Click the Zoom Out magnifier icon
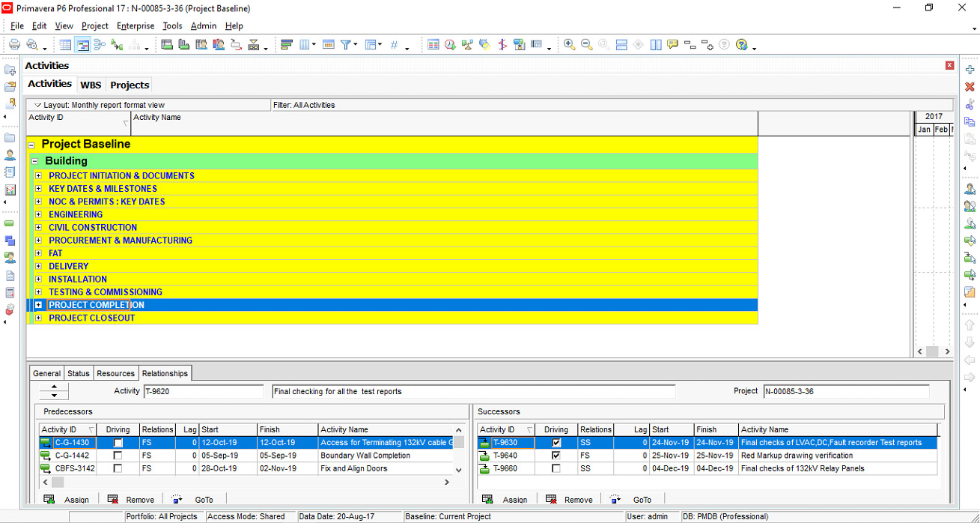This screenshot has height=523, width=980. [586, 45]
